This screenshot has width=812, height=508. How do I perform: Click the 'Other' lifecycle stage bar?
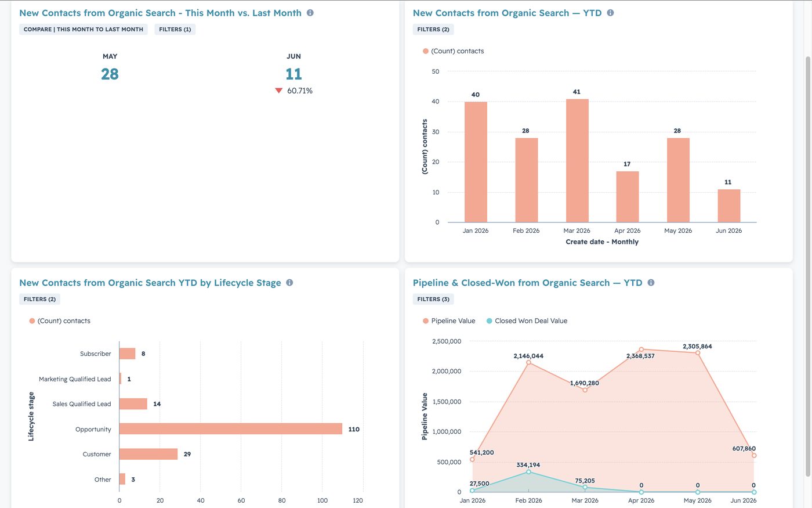pos(122,479)
